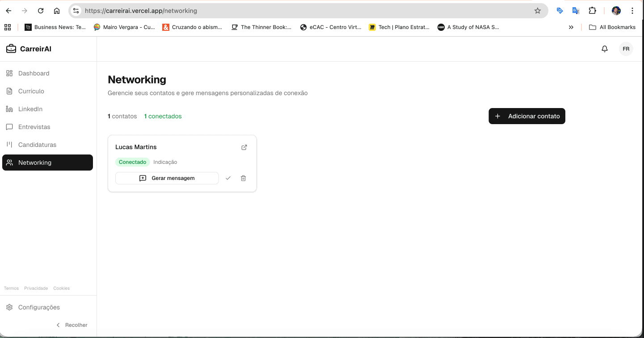Select the Entrevistas chat icon
This screenshot has width=644, height=338.
tap(9, 127)
